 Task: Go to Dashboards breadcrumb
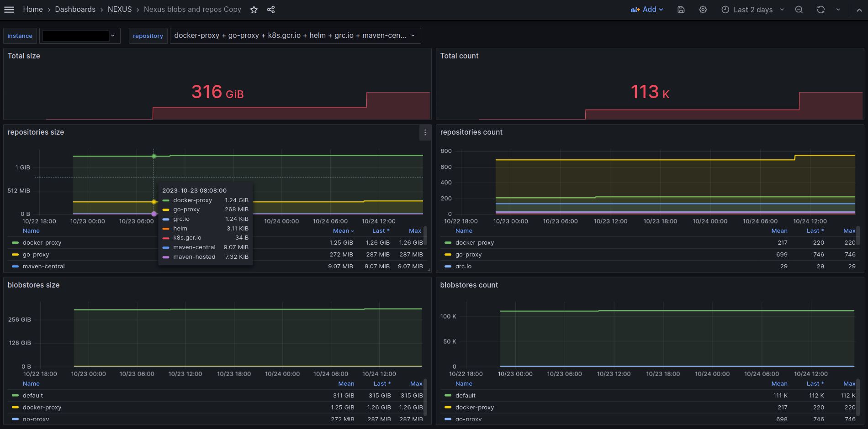[75, 10]
